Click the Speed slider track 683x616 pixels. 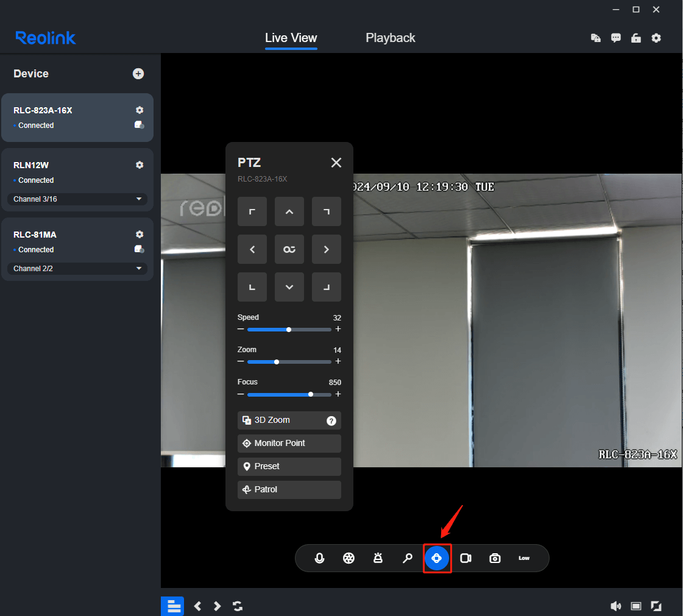pos(289,330)
